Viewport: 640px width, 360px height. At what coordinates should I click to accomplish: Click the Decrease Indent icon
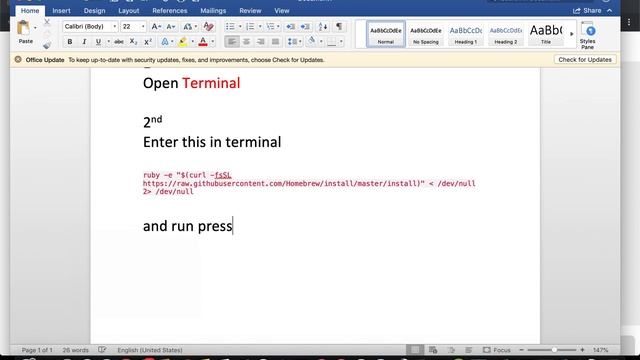pyautogui.click(x=291, y=27)
